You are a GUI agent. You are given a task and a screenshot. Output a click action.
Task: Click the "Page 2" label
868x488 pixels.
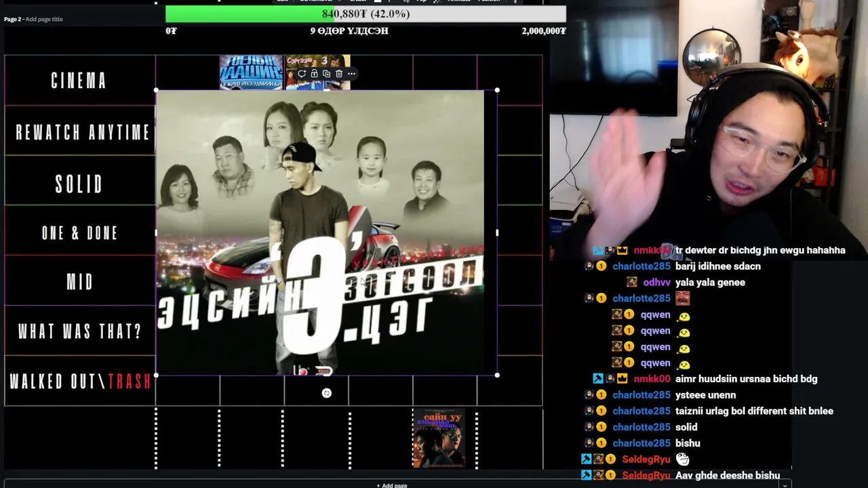pos(12,19)
